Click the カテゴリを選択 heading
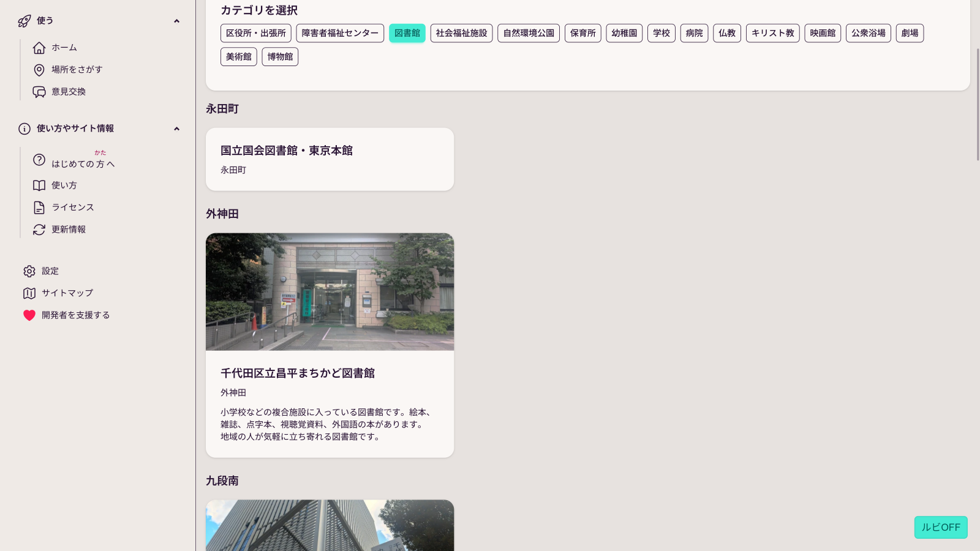This screenshot has height=551, width=980. tap(259, 10)
